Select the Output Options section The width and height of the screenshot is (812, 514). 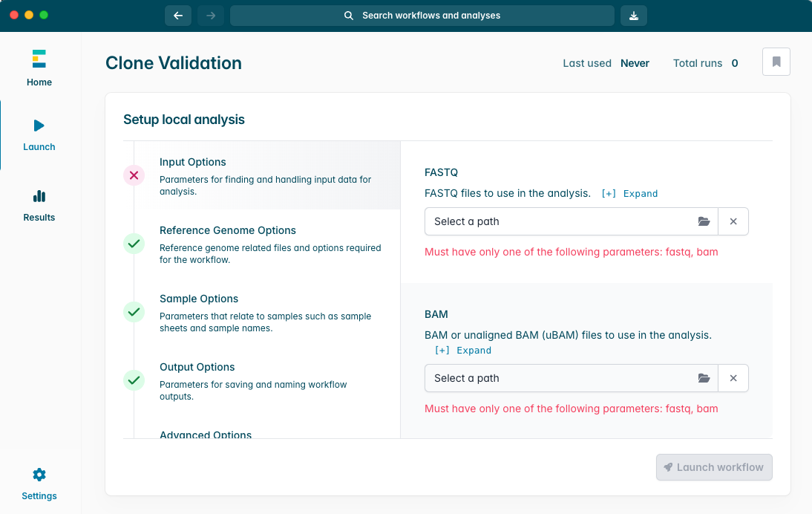click(x=197, y=366)
